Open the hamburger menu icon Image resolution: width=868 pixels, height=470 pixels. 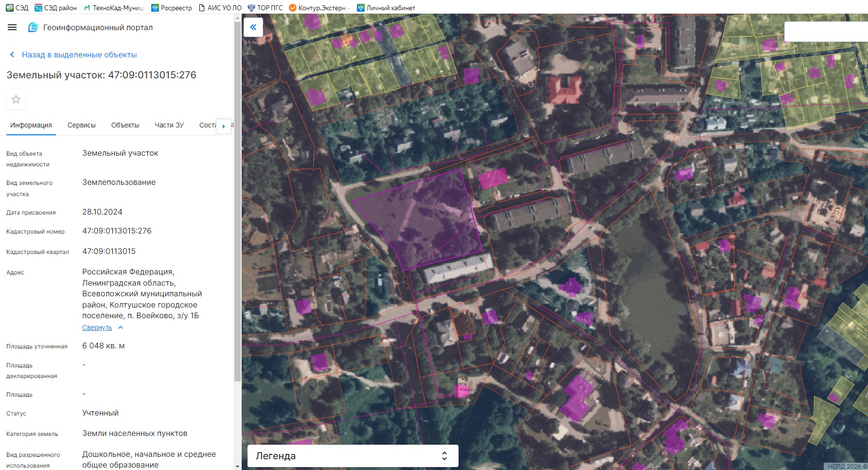[12, 28]
